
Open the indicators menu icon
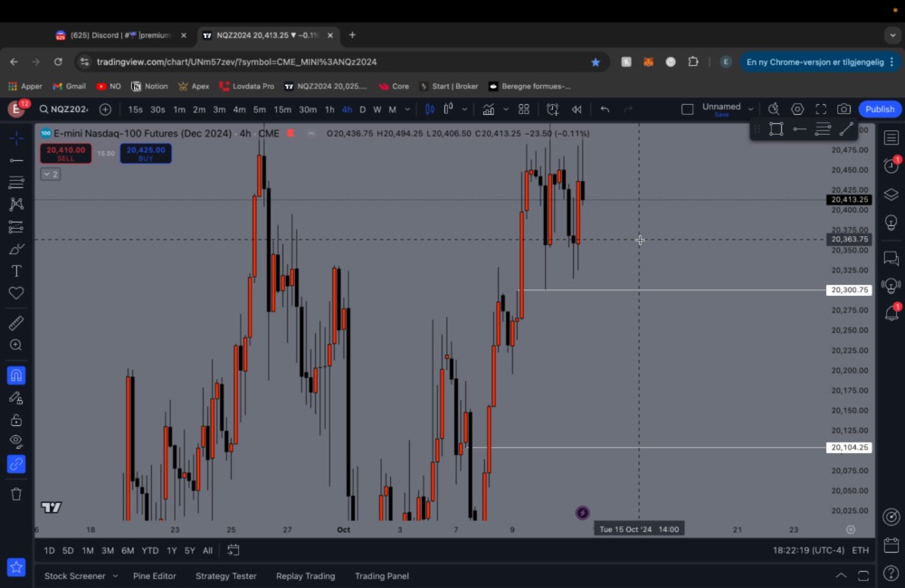(489, 109)
